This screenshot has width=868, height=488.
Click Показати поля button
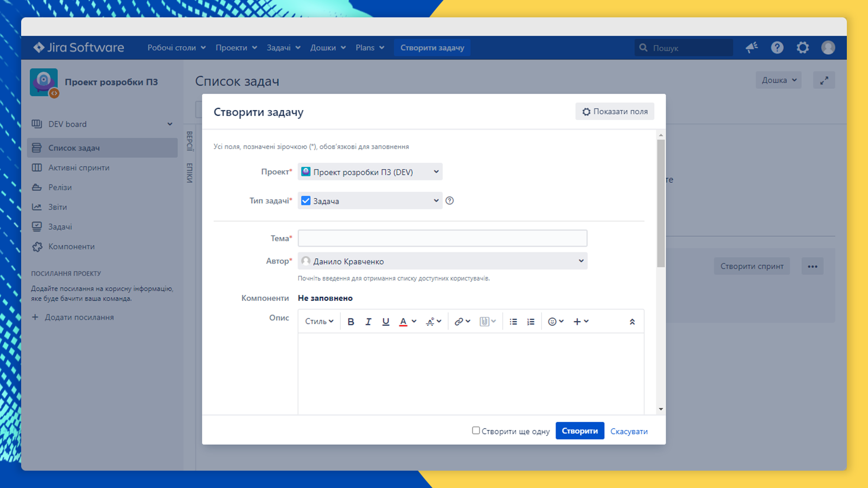(x=615, y=112)
